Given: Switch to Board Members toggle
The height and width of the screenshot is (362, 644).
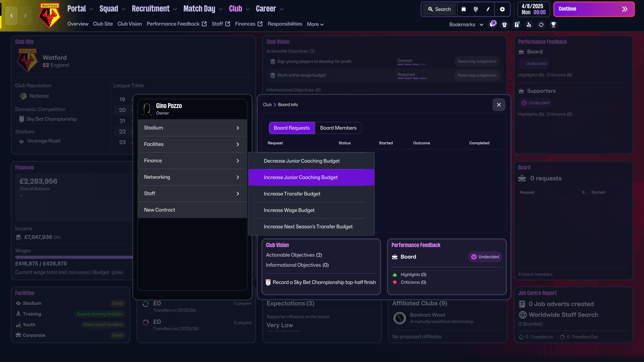Looking at the screenshot, I should [x=338, y=128].
